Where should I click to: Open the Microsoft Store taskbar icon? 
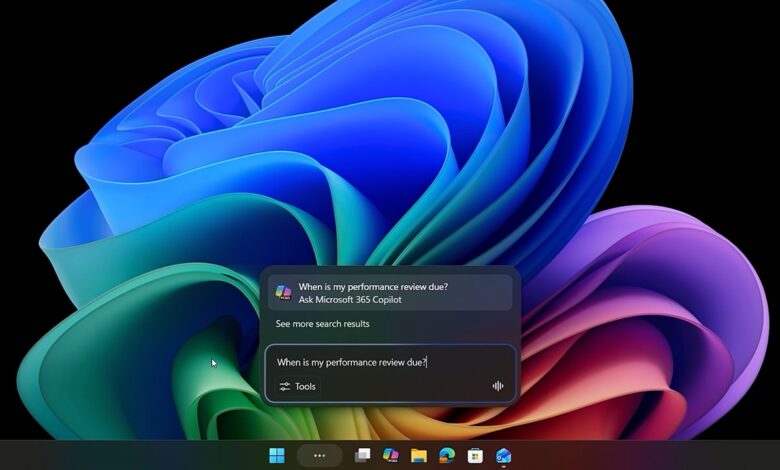(475, 455)
